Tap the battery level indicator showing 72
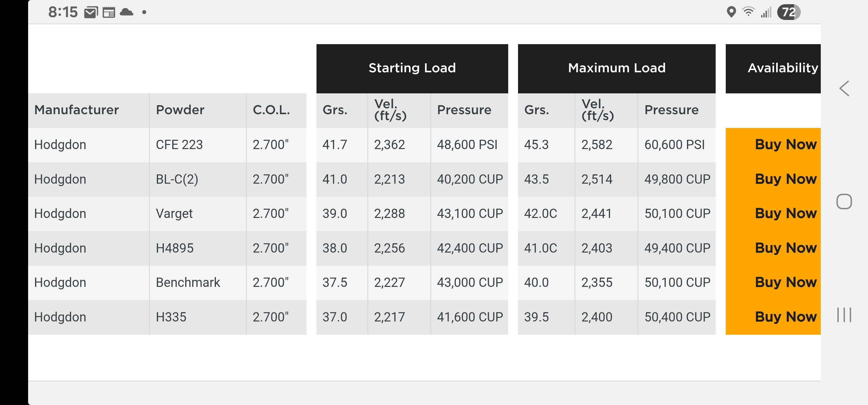868x405 pixels. pyautogui.click(x=788, y=12)
